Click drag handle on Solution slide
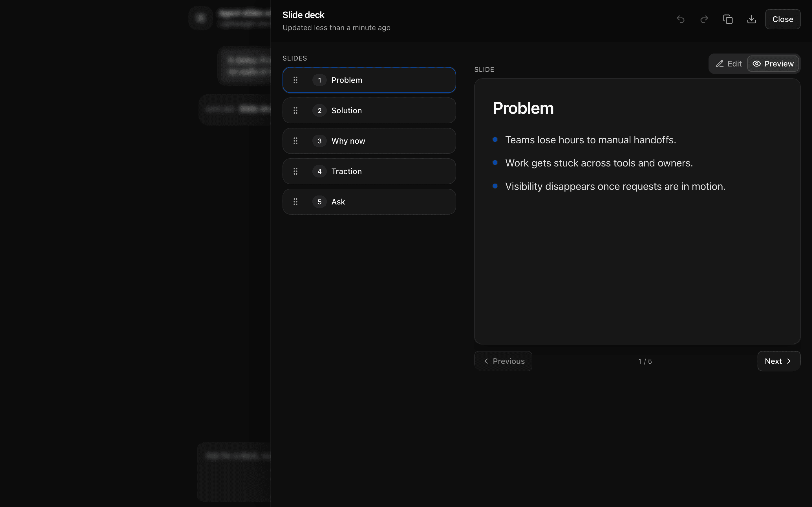This screenshot has height=507, width=812. click(x=295, y=111)
